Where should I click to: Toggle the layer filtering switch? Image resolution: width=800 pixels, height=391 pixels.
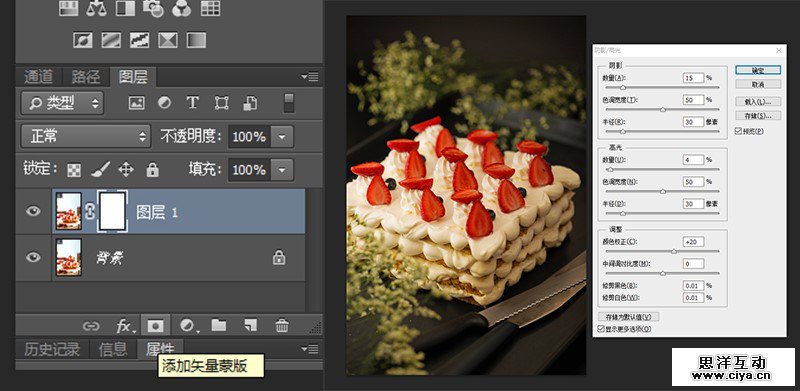click(x=289, y=103)
